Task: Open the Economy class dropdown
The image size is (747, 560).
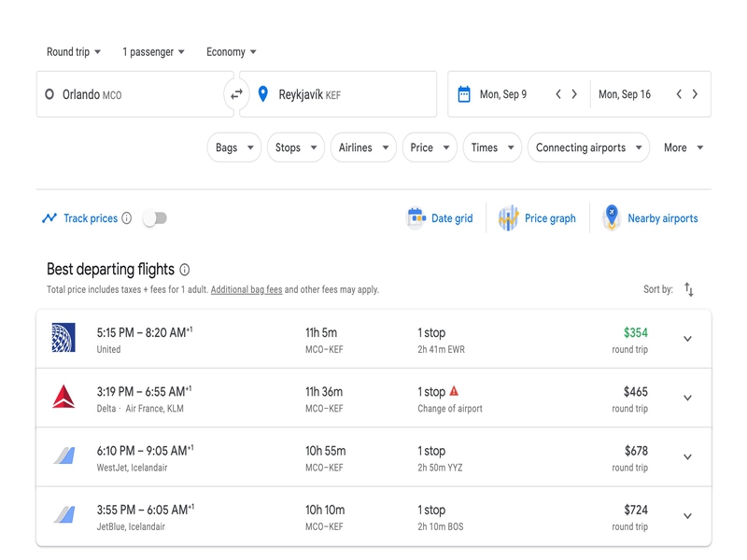Action: pyautogui.click(x=231, y=51)
